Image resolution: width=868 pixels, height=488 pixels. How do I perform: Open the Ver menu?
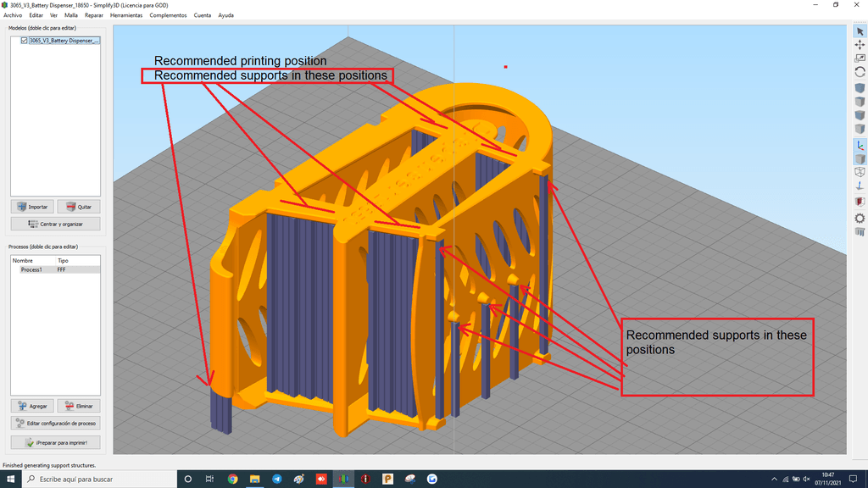pyautogui.click(x=53, y=15)
